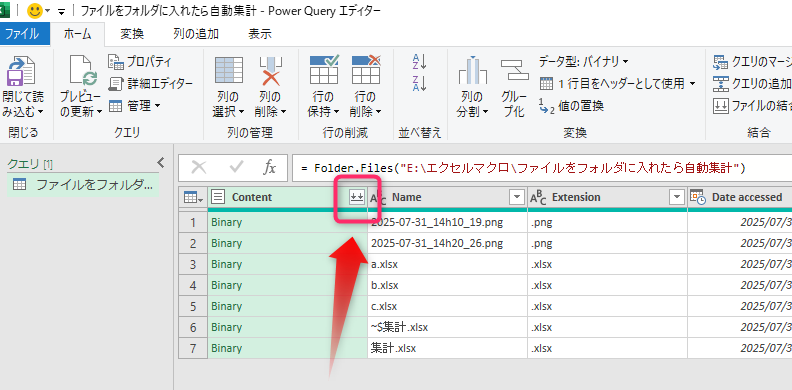Click Binary link in row 7
The image size is (792, 390).
226,349
